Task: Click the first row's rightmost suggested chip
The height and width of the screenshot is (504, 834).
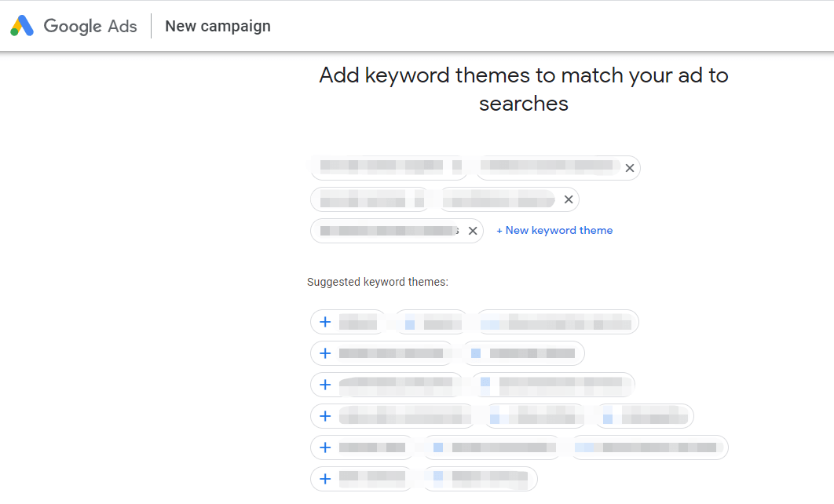Action: click(x=556, y=322)
